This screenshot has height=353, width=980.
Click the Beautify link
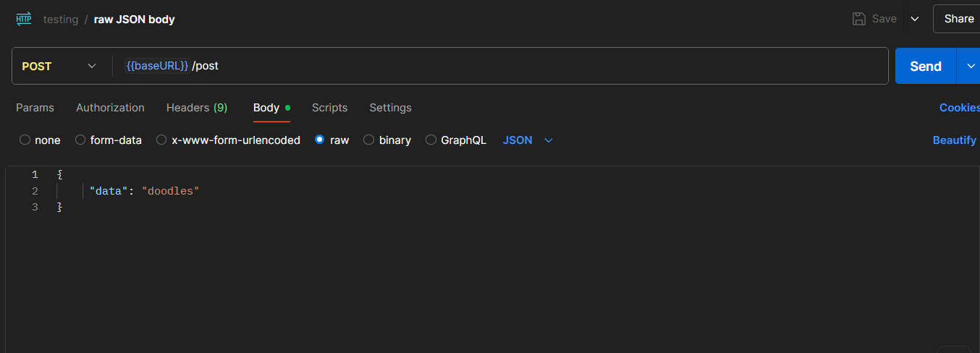tap(955, 140)
